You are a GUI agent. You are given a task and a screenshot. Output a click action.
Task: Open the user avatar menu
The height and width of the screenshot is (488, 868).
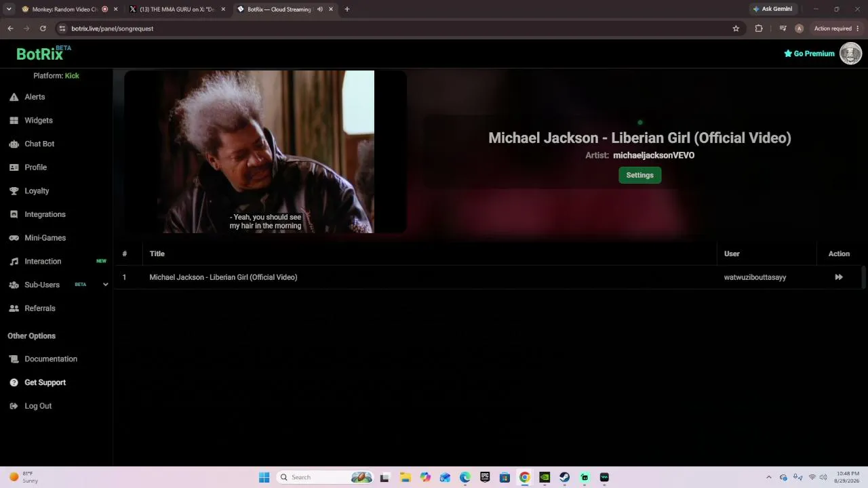click(x=850, y=54)
